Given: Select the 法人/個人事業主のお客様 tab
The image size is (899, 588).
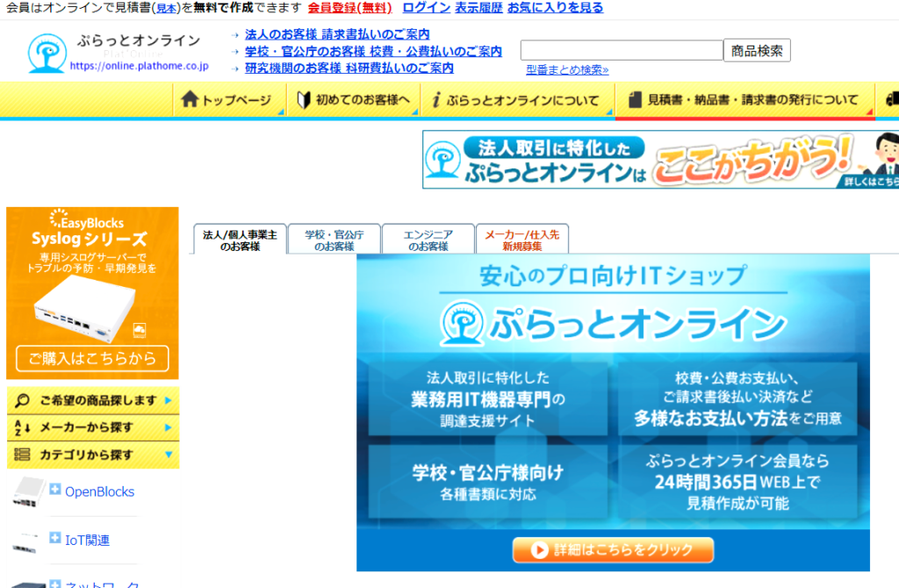Looking at the screenshot, I should point(240,240).
